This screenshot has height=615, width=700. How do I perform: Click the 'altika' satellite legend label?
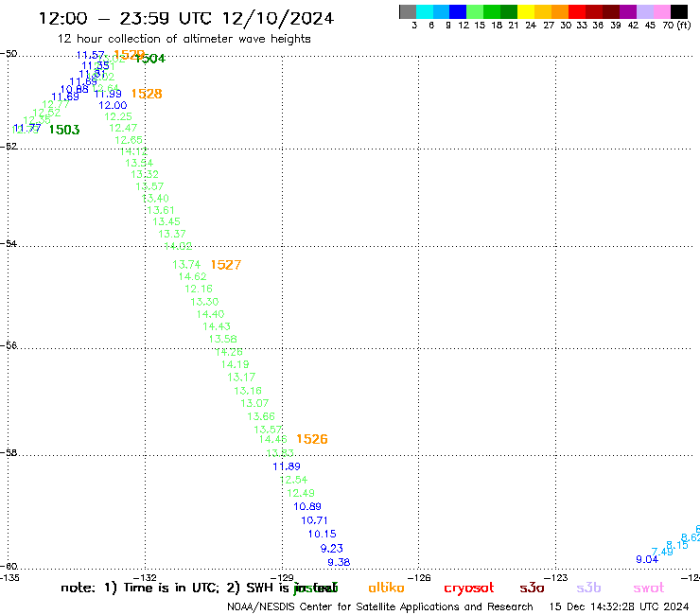(386, 588)
